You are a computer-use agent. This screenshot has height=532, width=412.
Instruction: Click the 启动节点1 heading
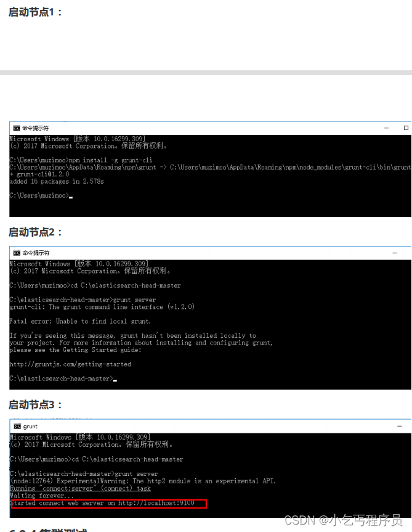click(35, 12)
